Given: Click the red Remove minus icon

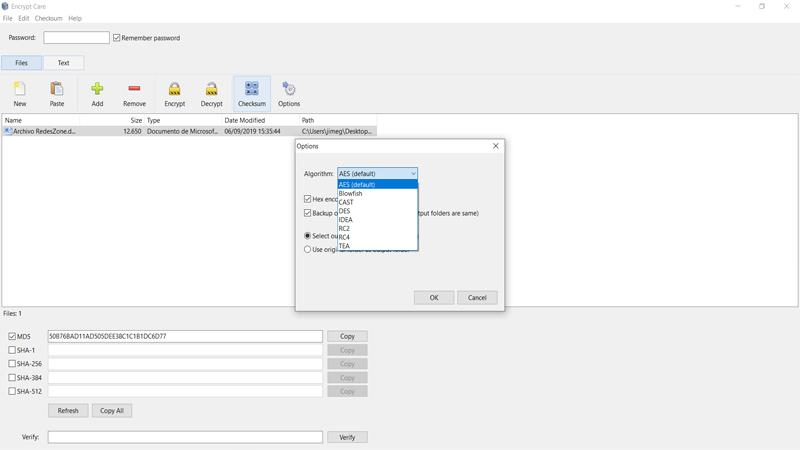Looking at the screenshot, I should [134, 89].
